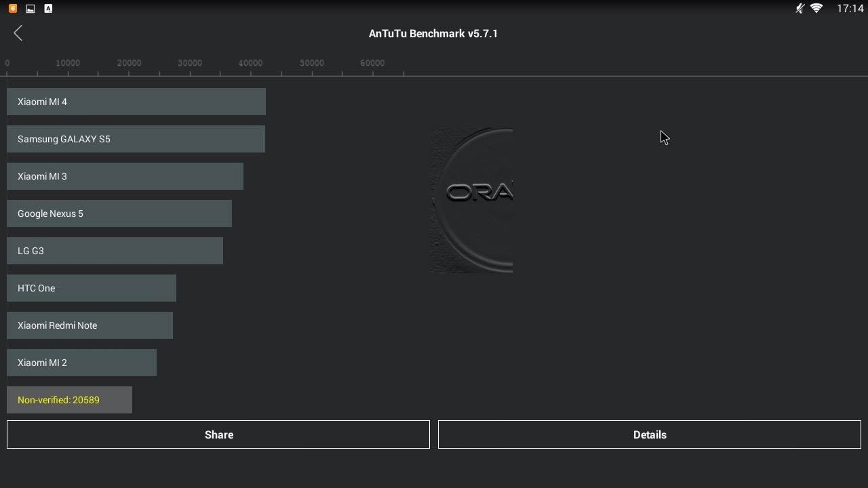This screenshot has width=868, height=488.
Task: Select the HTC One score bar
Action: coord(92,288)
